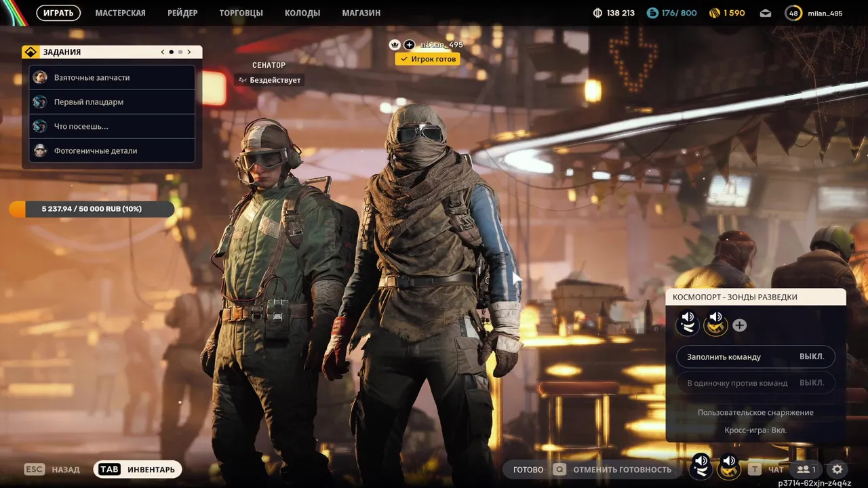
Task: Open the mail envelope icon
Action: pos(766,13)
